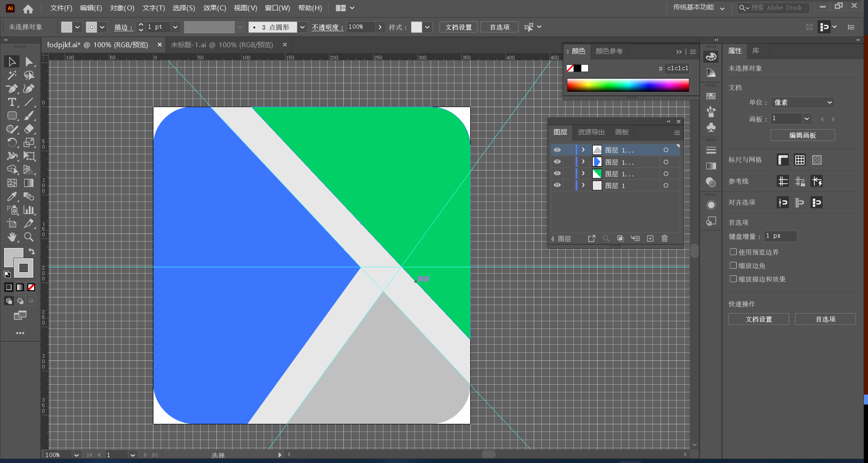Select the Pen tool
Viewport: 868px width, 463px height.
pyautogui.click(x=12, y=89)
